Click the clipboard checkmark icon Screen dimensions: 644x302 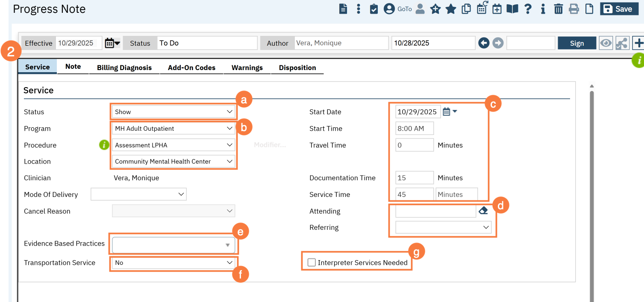click(373, 9)
